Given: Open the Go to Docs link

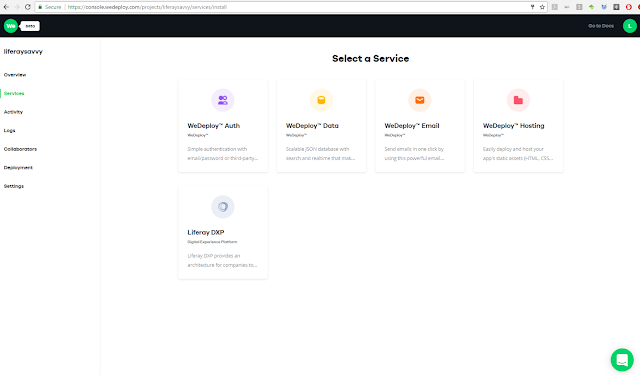Looking at the screenshot, I should point(601,26).
